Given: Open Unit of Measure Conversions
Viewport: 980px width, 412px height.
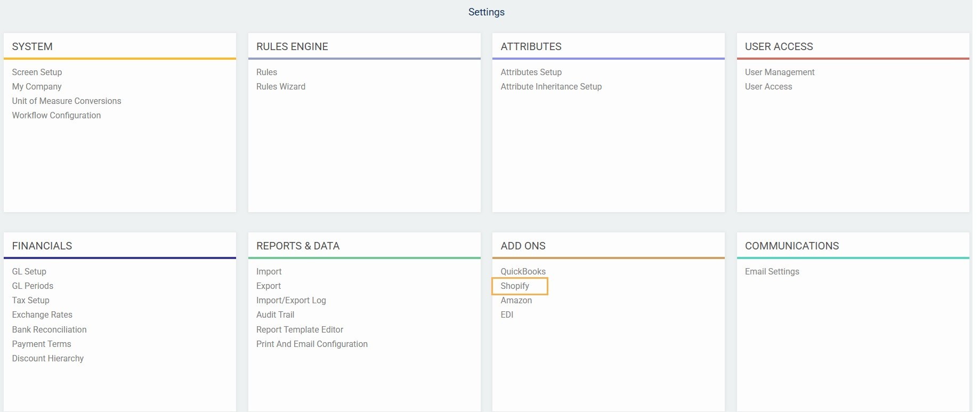Looking at the screenshot, I should 67,101.
